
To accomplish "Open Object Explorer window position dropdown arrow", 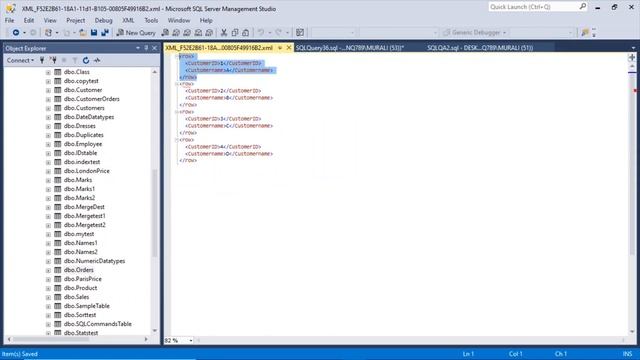I will pyautogui.click(x=138, y=48).
